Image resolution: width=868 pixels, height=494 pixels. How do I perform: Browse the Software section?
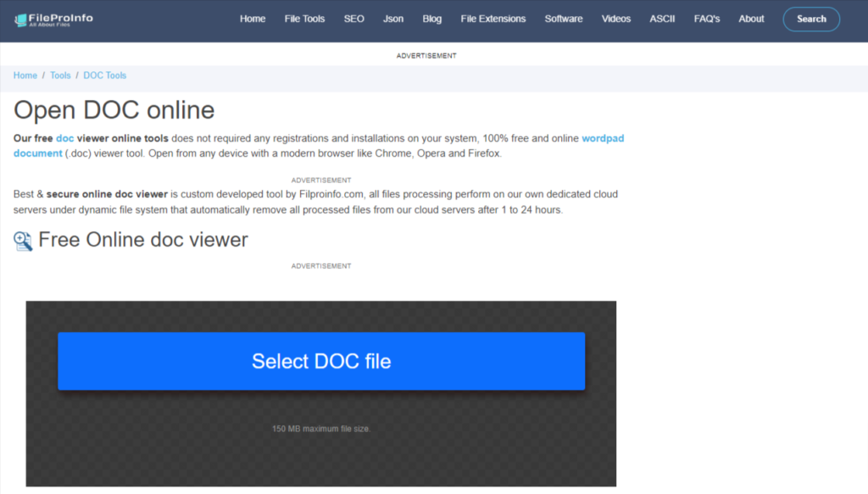point(563,18)
